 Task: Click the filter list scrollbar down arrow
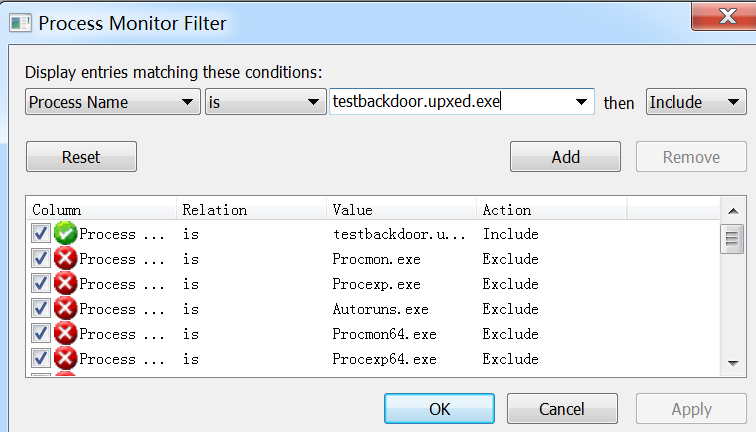click(733, 364)
